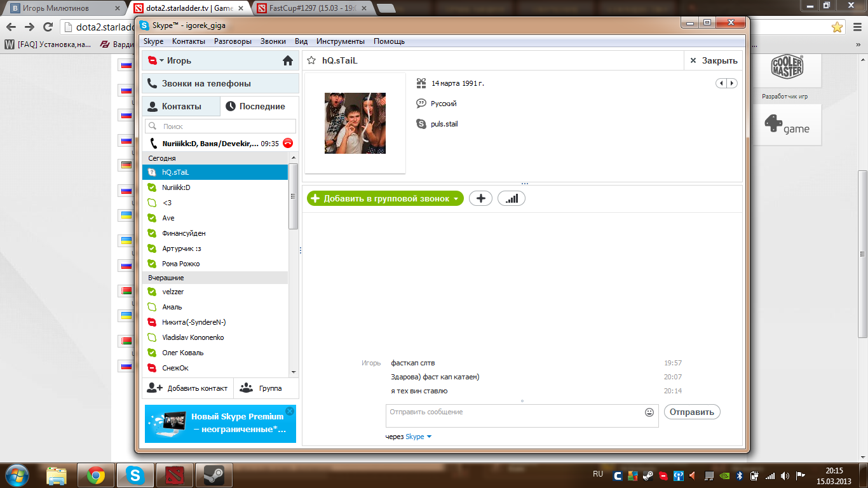Select contact Олег Коваль
The width and height of the screenshot is (868, 488).
215,353
